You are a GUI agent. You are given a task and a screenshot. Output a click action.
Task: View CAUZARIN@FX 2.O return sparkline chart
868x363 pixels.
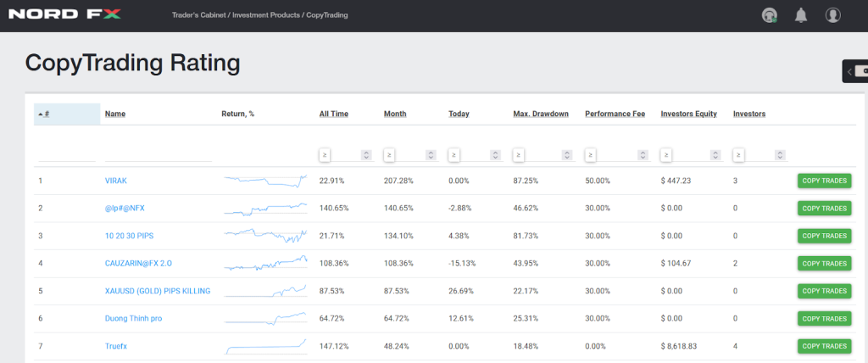click(265, 263)
